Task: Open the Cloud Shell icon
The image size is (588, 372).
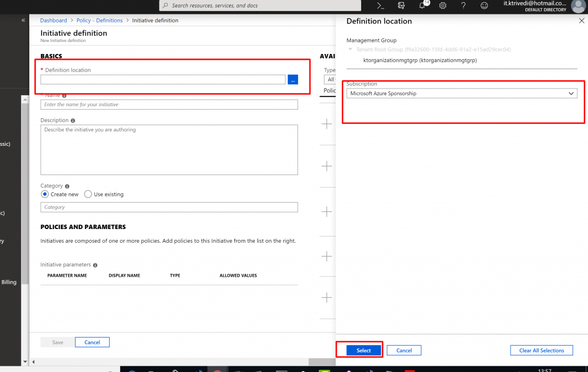Action: [380, 5]
